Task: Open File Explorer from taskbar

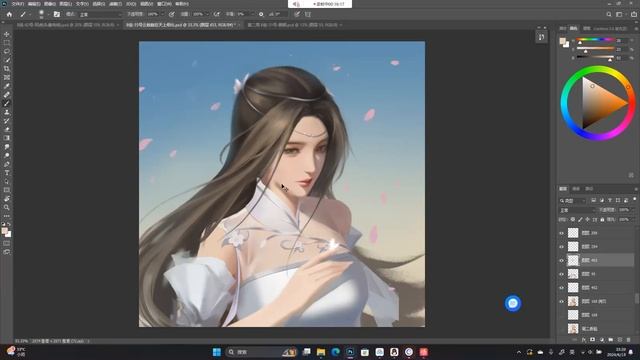Action: (321, 352)
